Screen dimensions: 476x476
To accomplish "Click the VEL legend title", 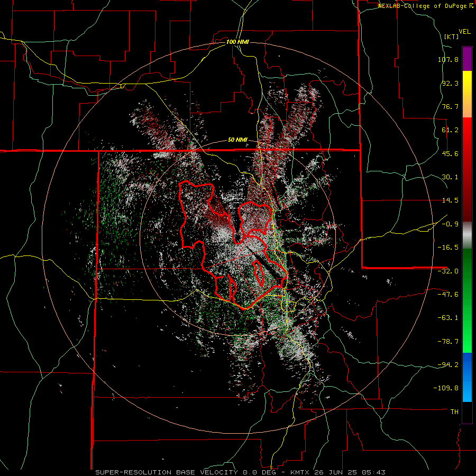I will pos(464,32).
